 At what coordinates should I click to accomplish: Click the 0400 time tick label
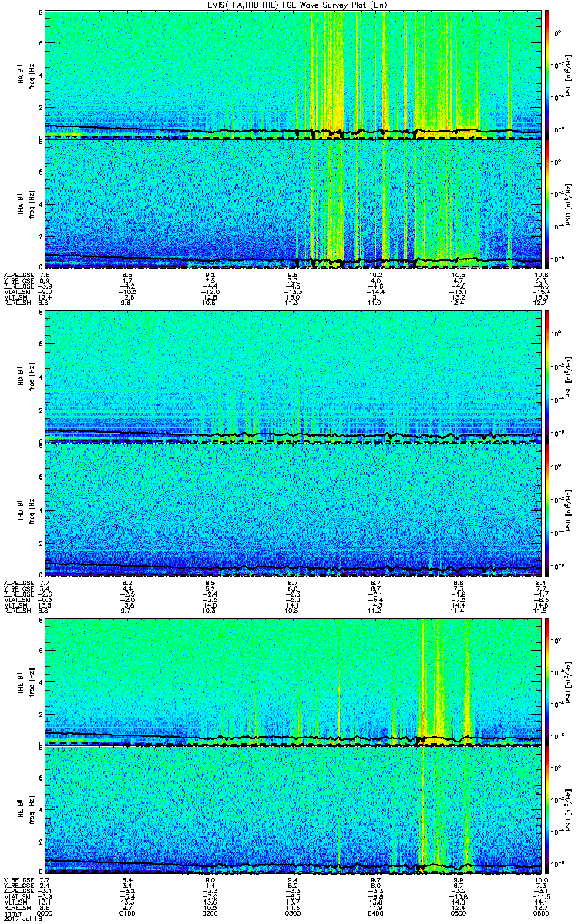pyautogui.click(x=376, y=914)
